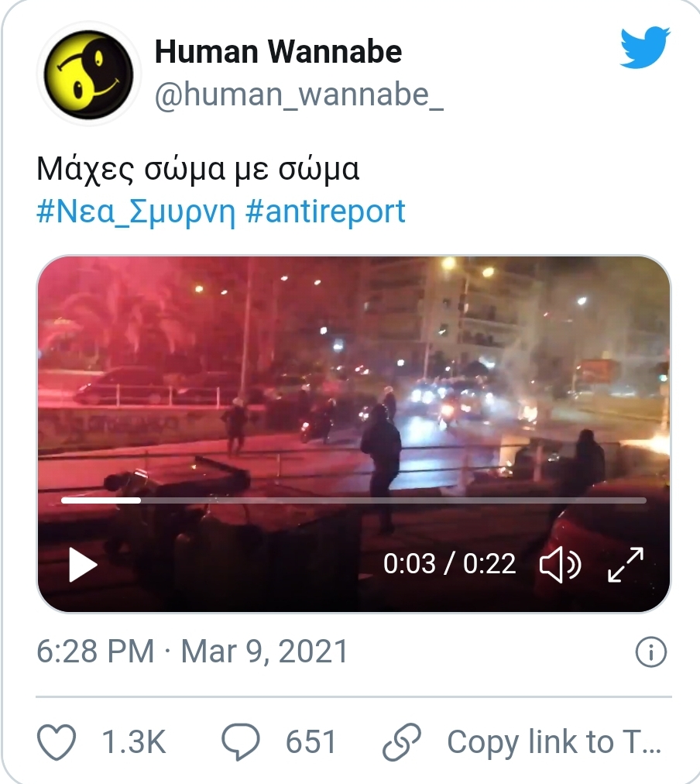
Task: Seek along the video progress bar
Action: pos(354,500)
